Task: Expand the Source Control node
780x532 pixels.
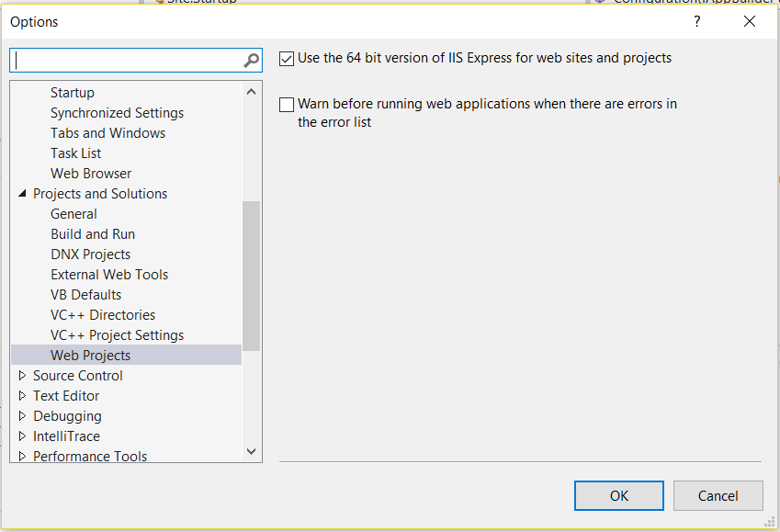Action: 22,375
